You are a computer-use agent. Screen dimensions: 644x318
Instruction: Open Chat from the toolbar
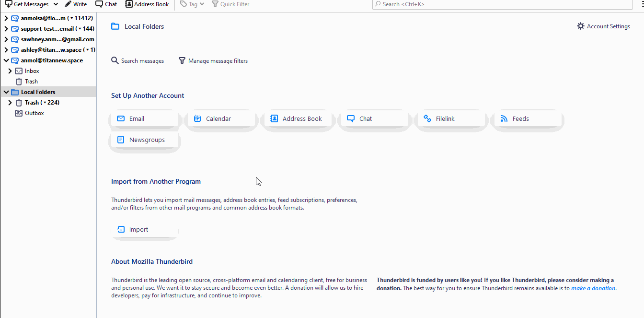pos(106,4)
